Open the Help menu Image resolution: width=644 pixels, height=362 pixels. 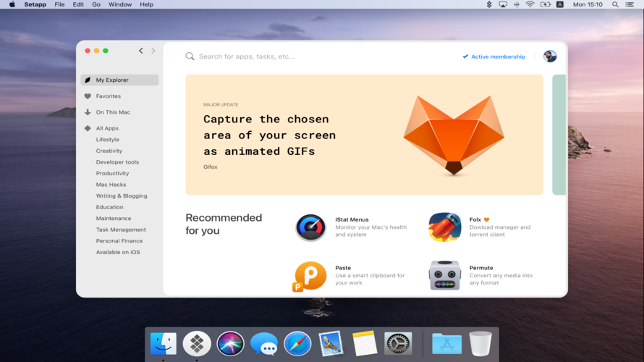point(146,4)
